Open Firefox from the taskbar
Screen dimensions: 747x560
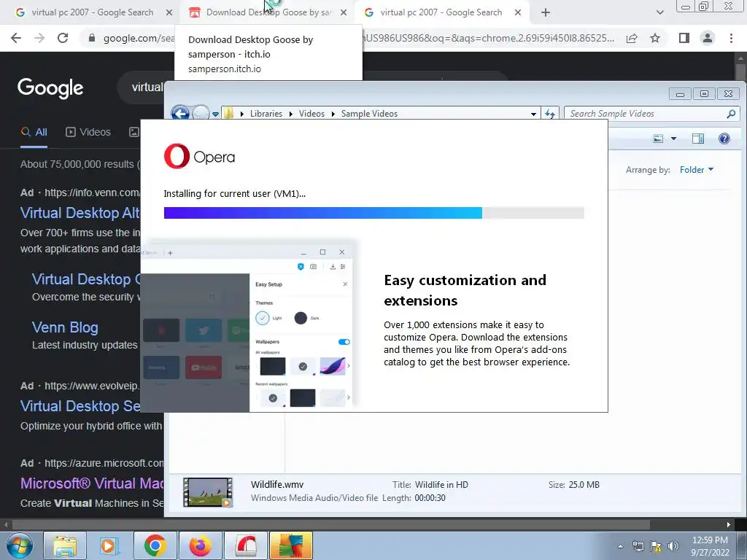point(200,545)
